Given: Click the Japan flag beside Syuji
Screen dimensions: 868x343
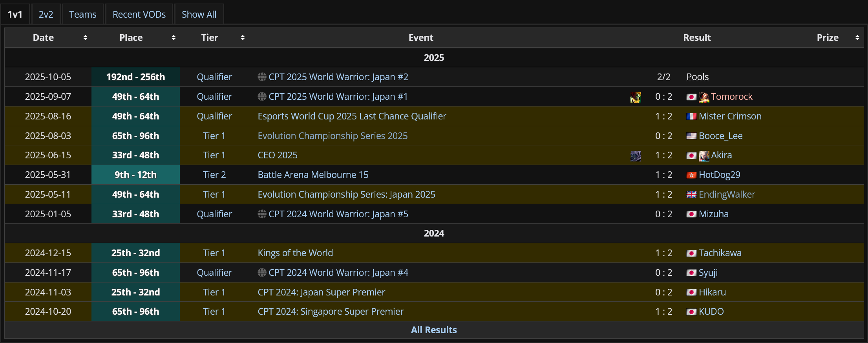Looking at the screenshot, I should [x=691, y=273].
